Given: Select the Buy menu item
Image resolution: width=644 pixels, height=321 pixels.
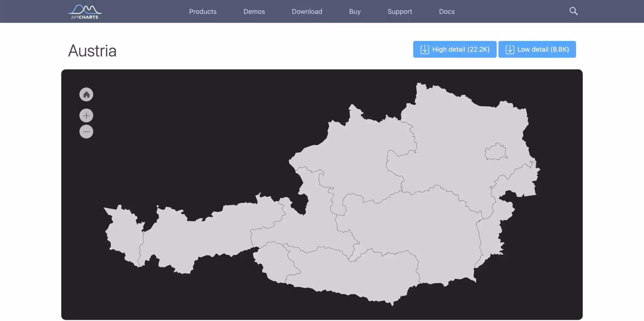Looking at the screenshot, I should tap(355, 12).
